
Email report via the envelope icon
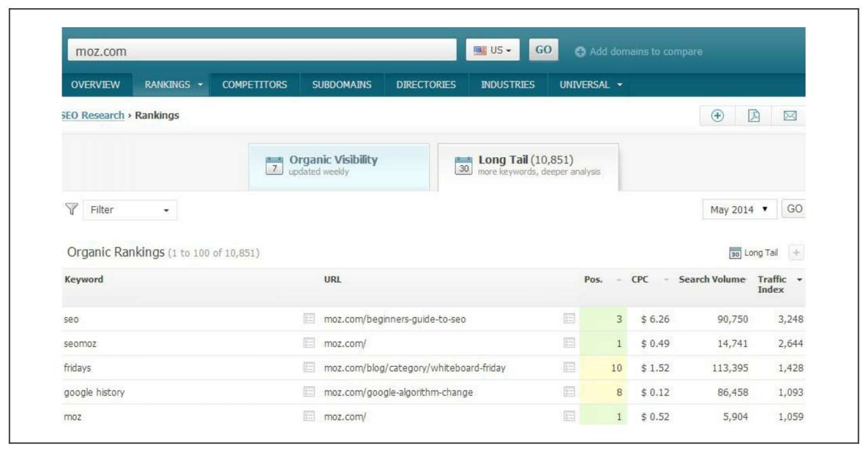(x=789, y=116)
